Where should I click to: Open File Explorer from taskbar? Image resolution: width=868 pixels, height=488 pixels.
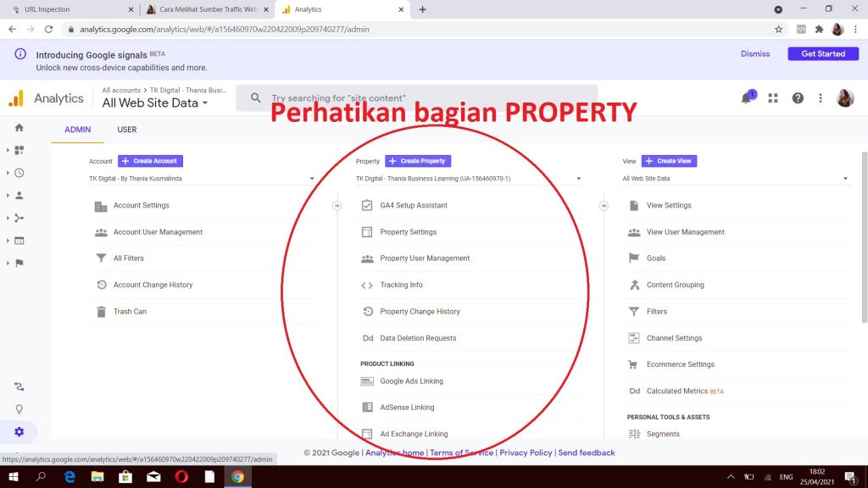click(97, 477)
